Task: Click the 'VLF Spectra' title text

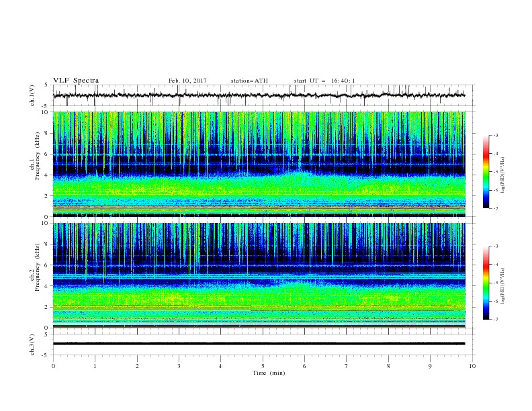Action: 76,81
